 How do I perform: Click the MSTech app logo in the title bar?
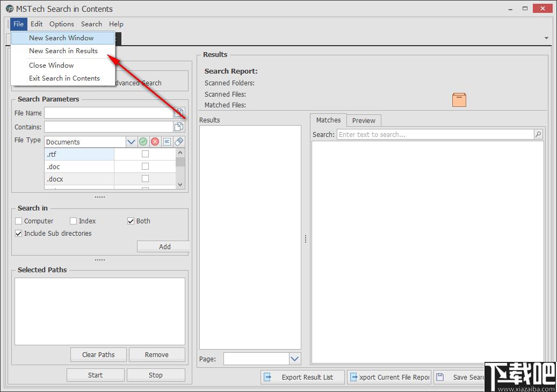(x=10, y=9)
